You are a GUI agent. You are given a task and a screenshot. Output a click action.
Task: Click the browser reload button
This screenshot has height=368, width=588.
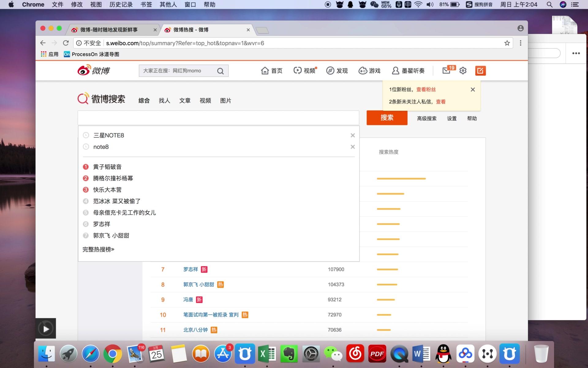(x=66, y=43)
